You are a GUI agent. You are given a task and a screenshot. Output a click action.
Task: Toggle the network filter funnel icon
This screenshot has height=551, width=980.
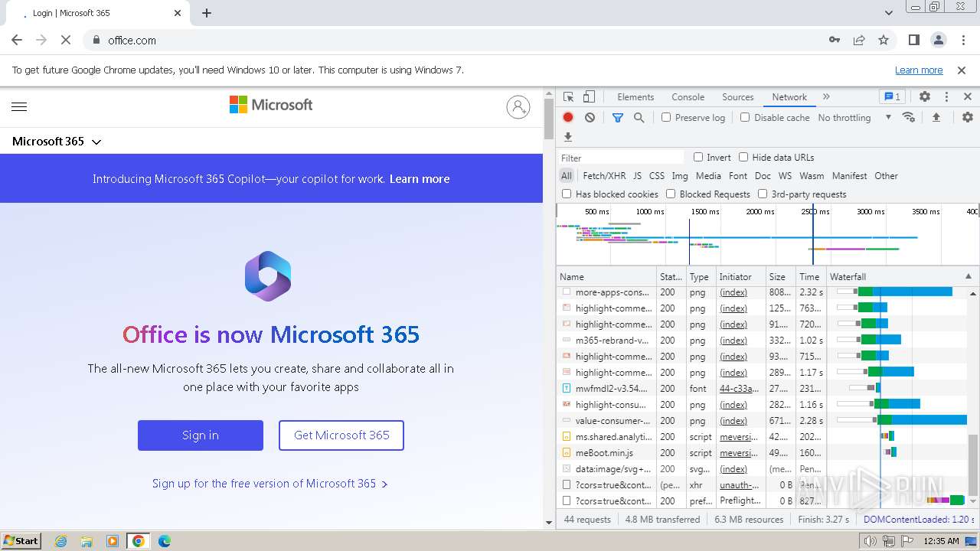(x=617, y=117)
